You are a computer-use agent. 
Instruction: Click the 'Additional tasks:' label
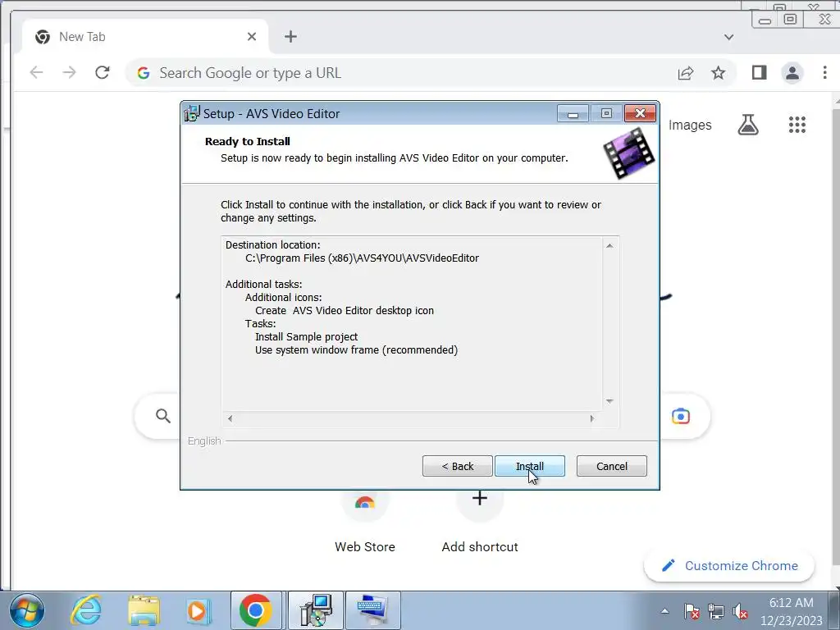coord(263,285)
